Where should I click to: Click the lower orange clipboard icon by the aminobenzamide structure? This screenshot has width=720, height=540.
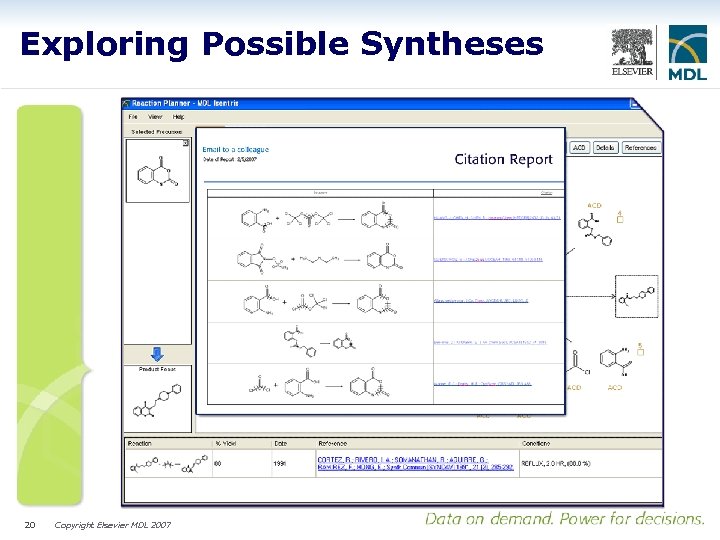coord(641,349)
